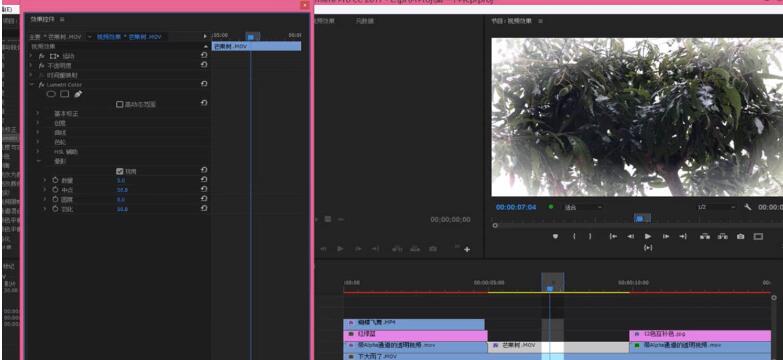The image size is (783, 360).
Task: Step forward one frame in Program monitor
Action: 666,237
